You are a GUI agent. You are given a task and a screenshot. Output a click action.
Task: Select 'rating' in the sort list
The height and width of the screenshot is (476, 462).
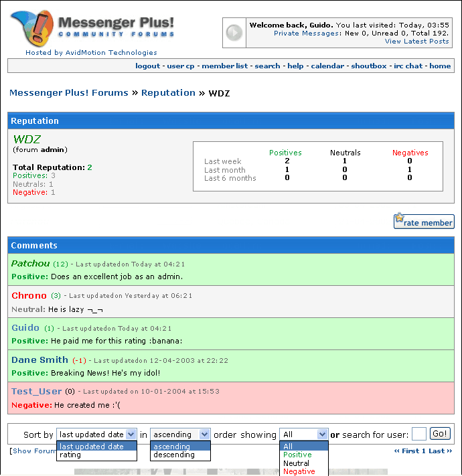(71, 455)
